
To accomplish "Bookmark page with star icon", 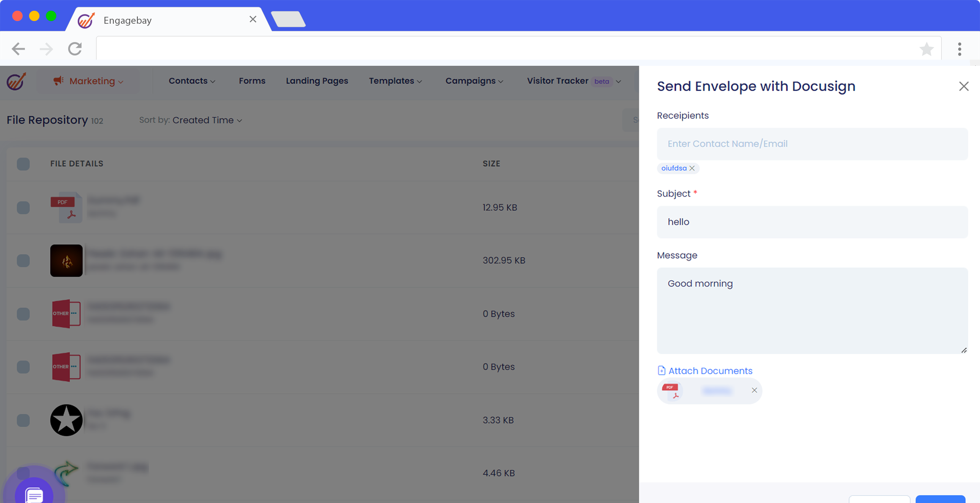I will [926, 49].
